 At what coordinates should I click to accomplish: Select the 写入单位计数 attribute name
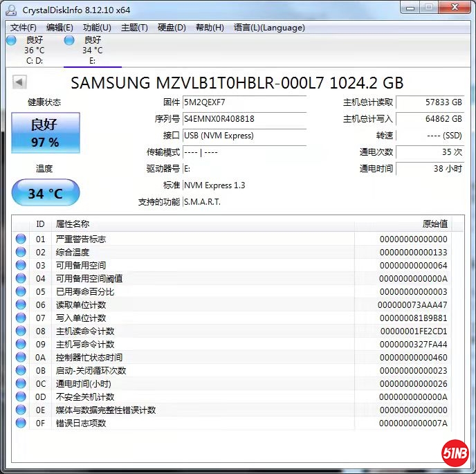point(81,318)
